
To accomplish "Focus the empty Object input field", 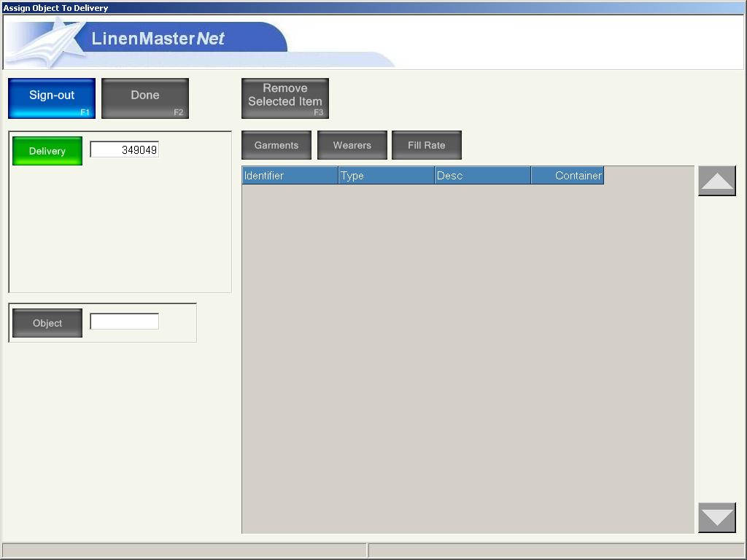I will [124, 322].
